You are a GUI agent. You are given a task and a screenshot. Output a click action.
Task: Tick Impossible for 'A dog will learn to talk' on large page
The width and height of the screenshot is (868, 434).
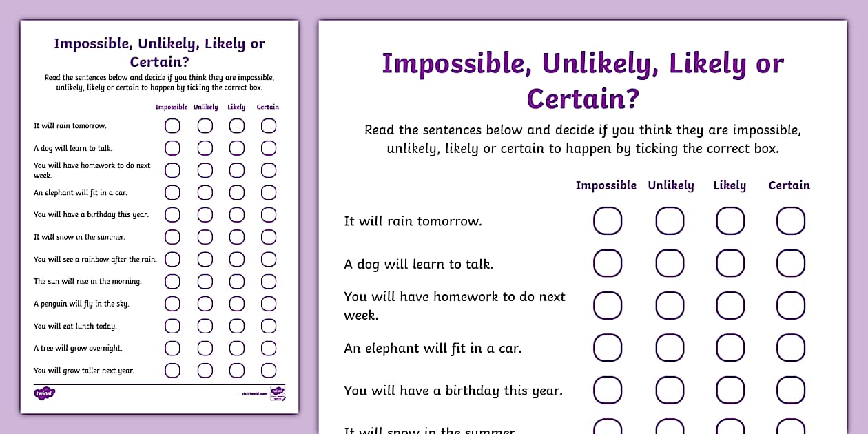pyautogui.click(x=608, y=263)
